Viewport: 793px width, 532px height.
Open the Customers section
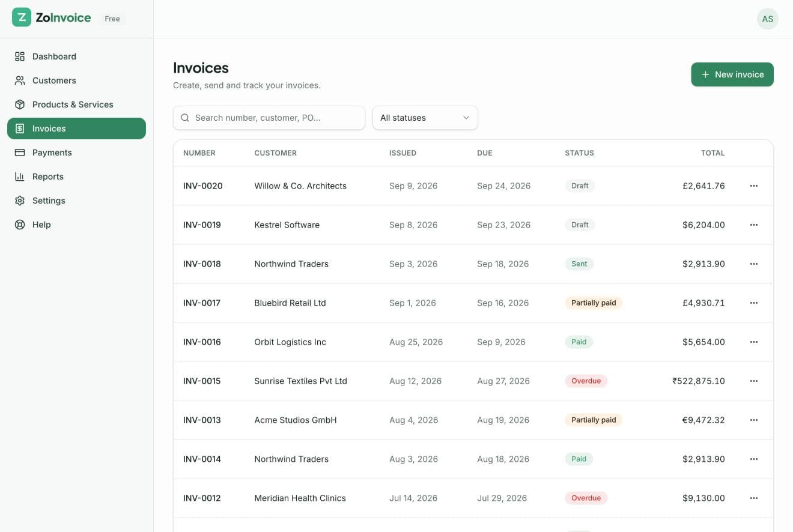[x=76, y=80]
